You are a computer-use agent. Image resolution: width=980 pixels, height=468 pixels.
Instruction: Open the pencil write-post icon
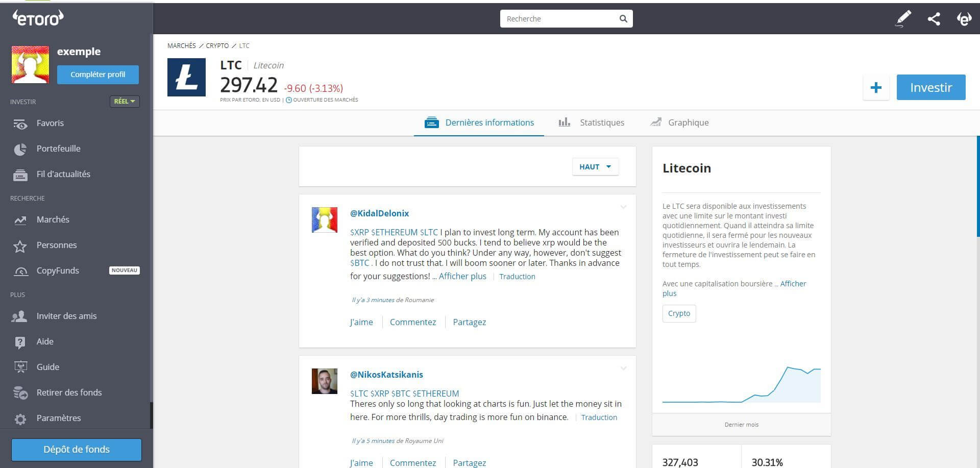pos(903,19)
